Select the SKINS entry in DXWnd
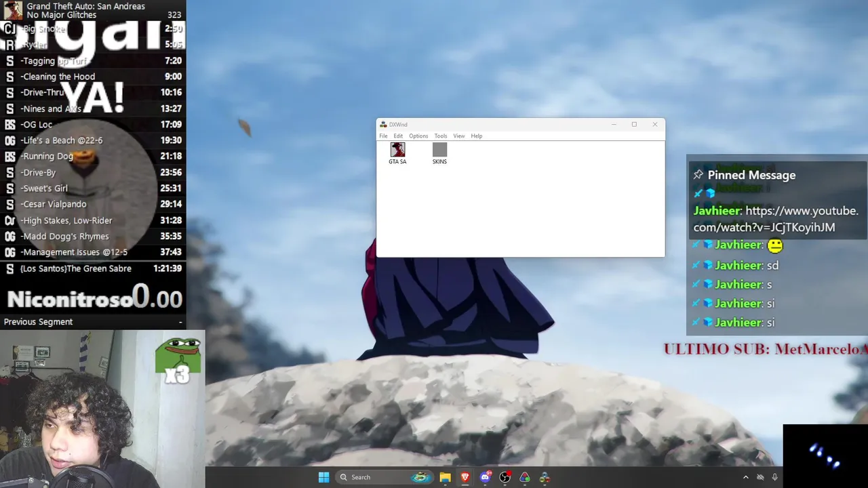This screenshot has width=868, height=488. click(x=439, y=153)
